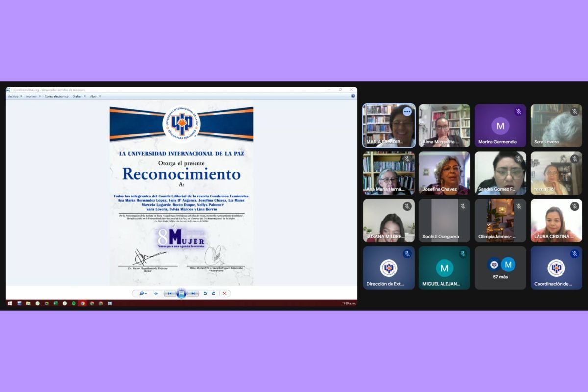Show the 57 más participants tile
Screen dimensions: 588x392
500,268
